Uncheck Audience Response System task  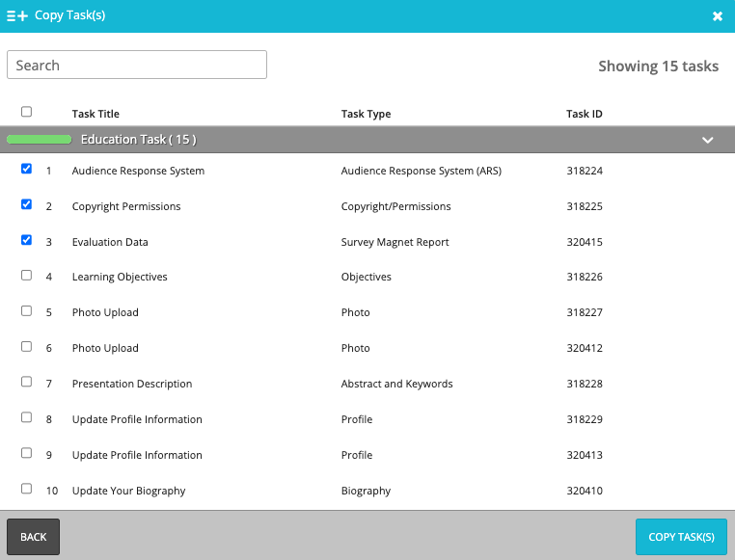coord(27,169)
